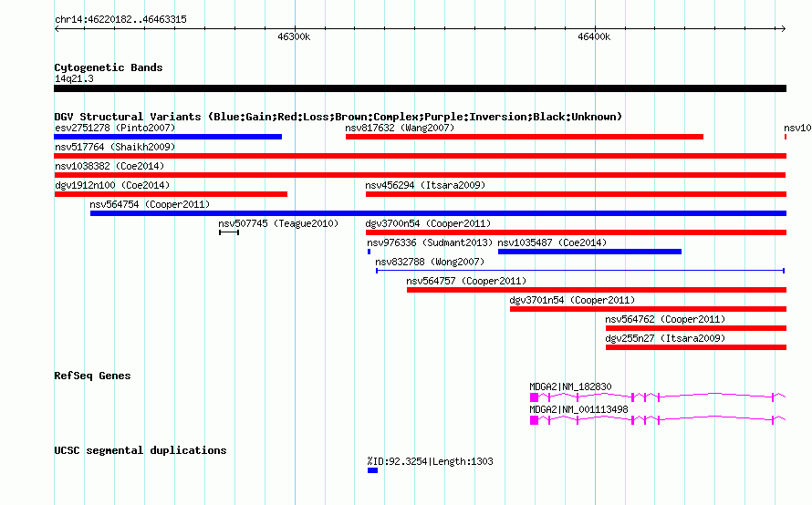Select nsv564762 (Cooper2011) label

(x=665, y=319)
